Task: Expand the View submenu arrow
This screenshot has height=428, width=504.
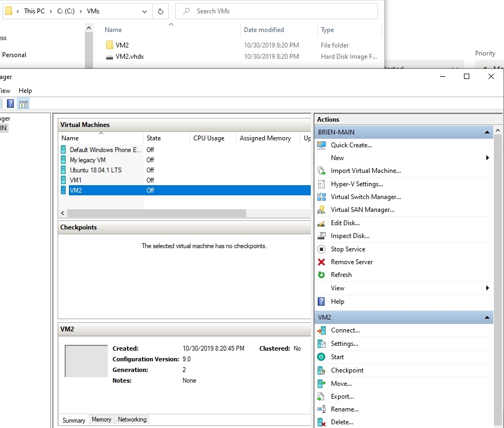Action: (487, 288)
